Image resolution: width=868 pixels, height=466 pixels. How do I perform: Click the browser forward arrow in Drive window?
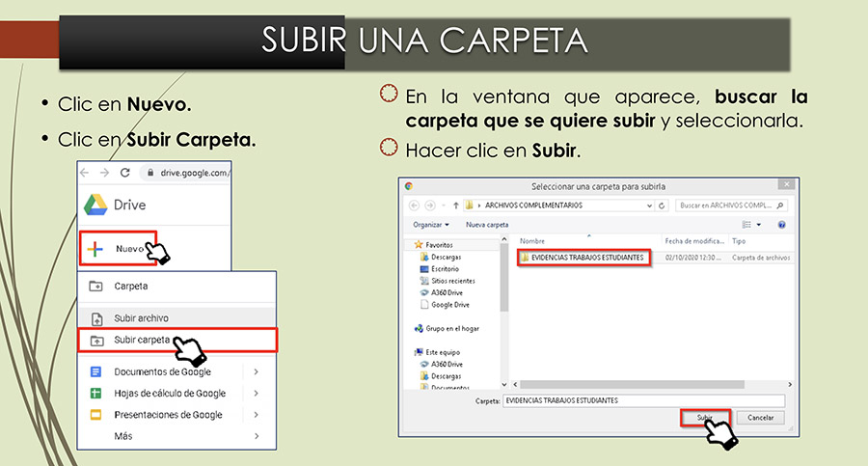104,173
